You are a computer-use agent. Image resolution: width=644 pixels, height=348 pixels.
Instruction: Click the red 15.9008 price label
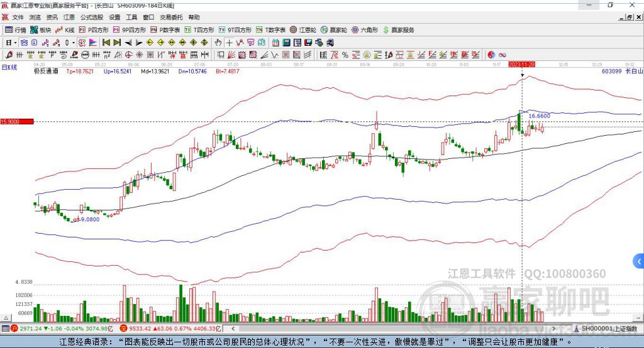[17, 121]
